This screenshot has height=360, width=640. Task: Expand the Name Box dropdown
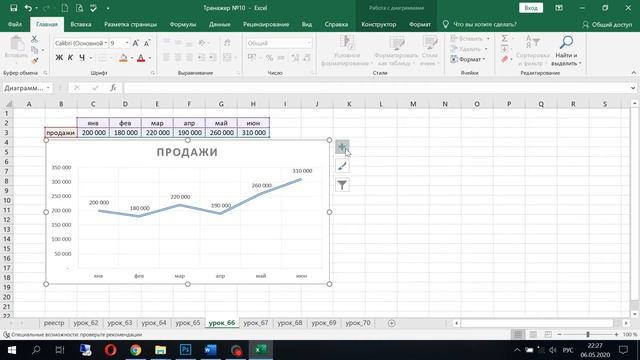coord(48,88)
